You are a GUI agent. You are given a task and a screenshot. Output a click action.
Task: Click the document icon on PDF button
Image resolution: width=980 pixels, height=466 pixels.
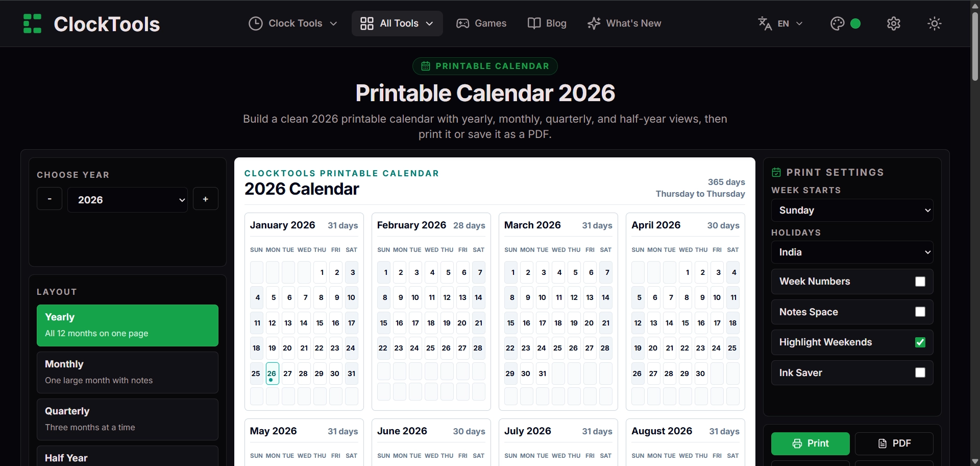(x=882, y=444)
